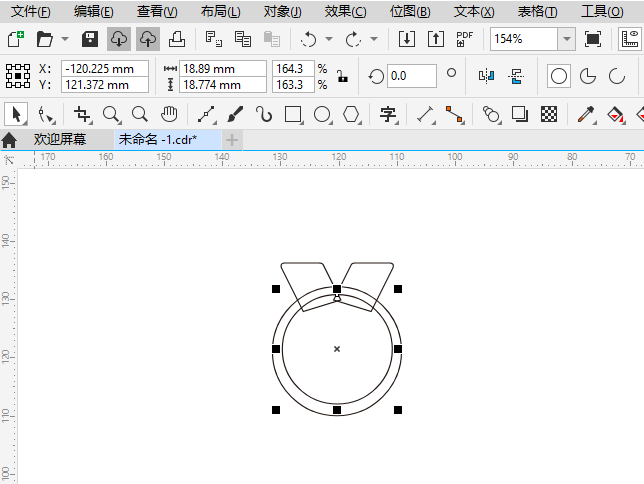Add a new document tab
644x484 pixels.
(x=232, y=140)
